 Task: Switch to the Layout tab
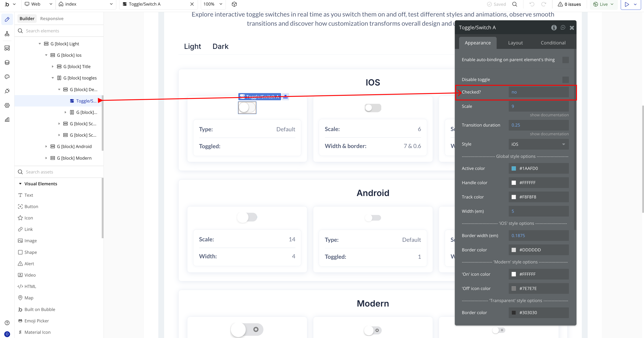point(515,43)
